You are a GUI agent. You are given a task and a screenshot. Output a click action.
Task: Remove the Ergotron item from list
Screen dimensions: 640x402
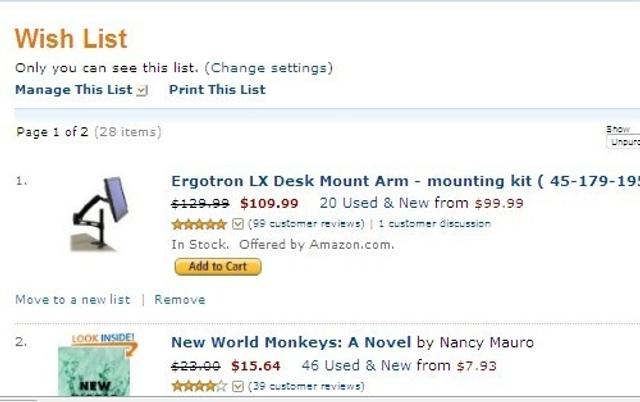point(180,299)
